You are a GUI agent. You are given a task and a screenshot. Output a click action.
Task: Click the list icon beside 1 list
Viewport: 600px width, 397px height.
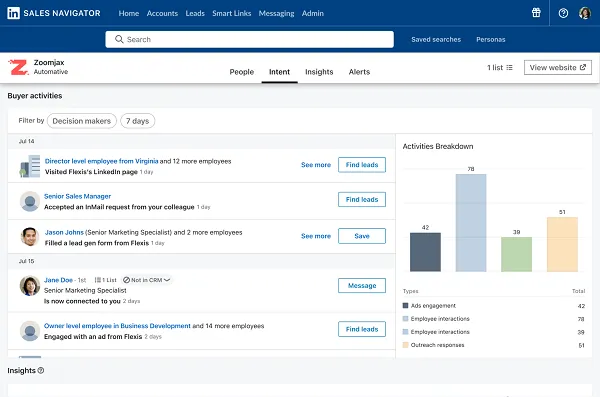pyautogui.click(x=509, y=67)
